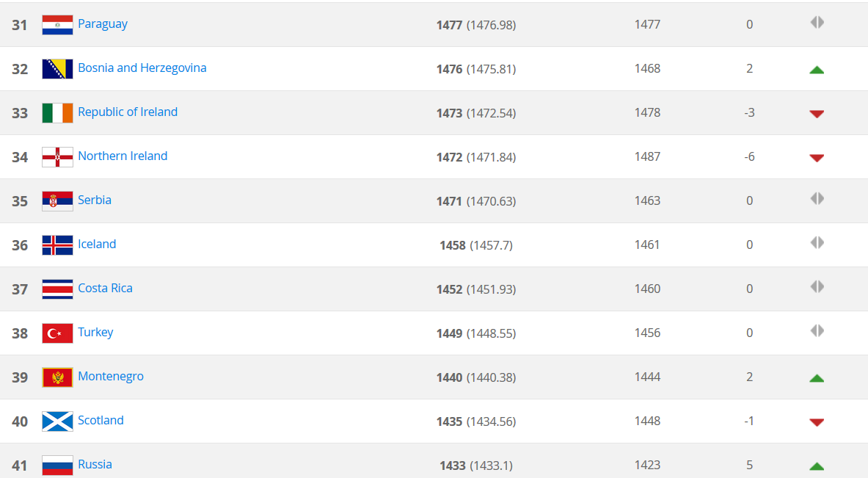Click Paraguay's grey no-change indicator
This screenshot has height=478, width=868.
pyautogui.click(x=817, y=23)
